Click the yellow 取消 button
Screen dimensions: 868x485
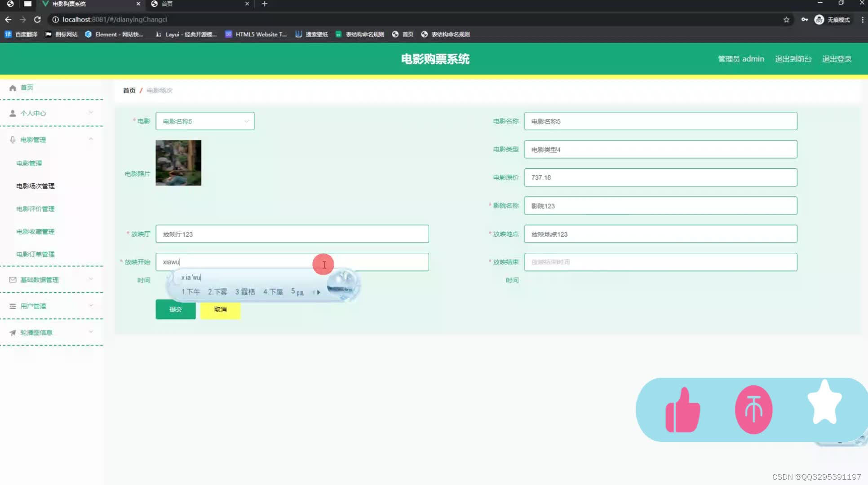point(220,309)
